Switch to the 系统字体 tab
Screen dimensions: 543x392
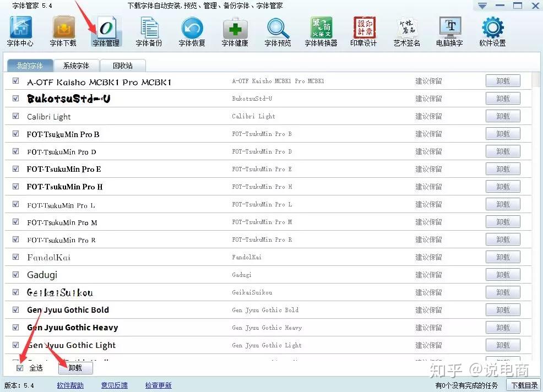[77, 66]
